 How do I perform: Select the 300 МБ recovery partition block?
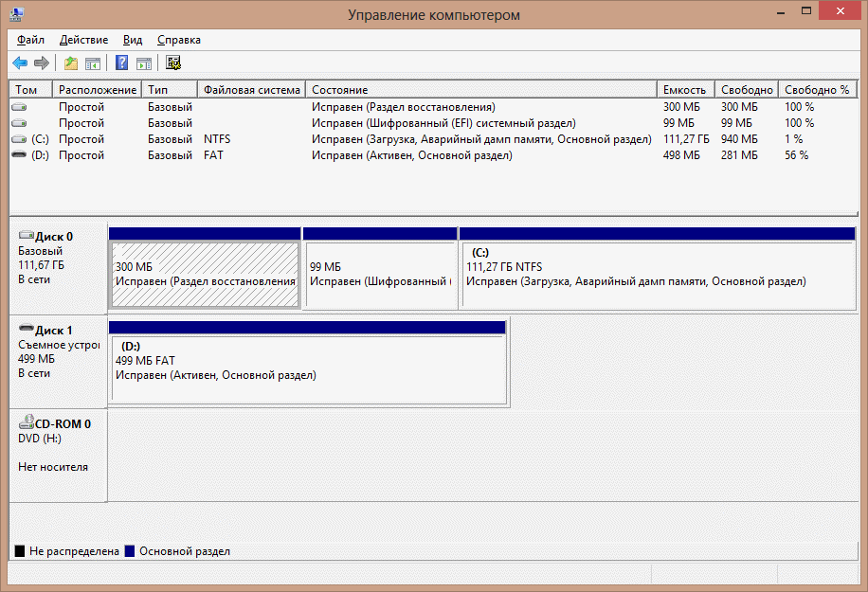tap(206, 268)
